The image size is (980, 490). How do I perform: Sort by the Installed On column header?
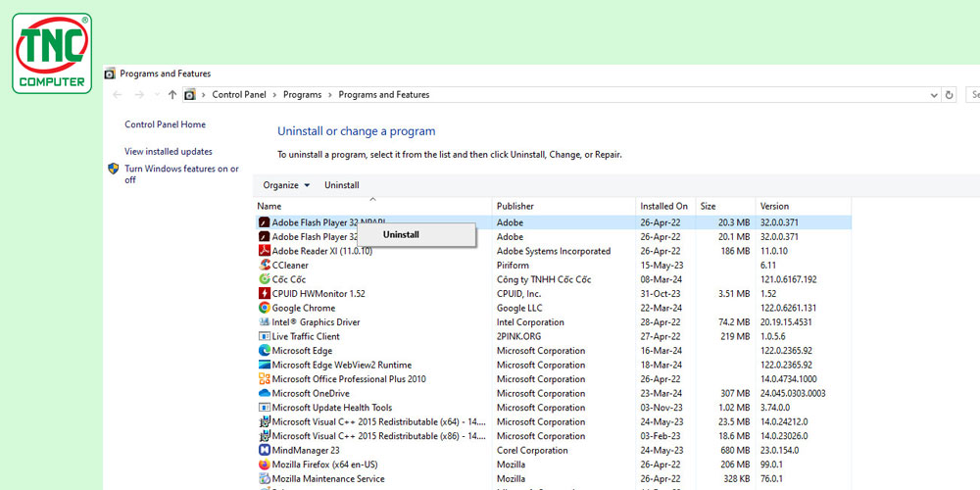665,206
